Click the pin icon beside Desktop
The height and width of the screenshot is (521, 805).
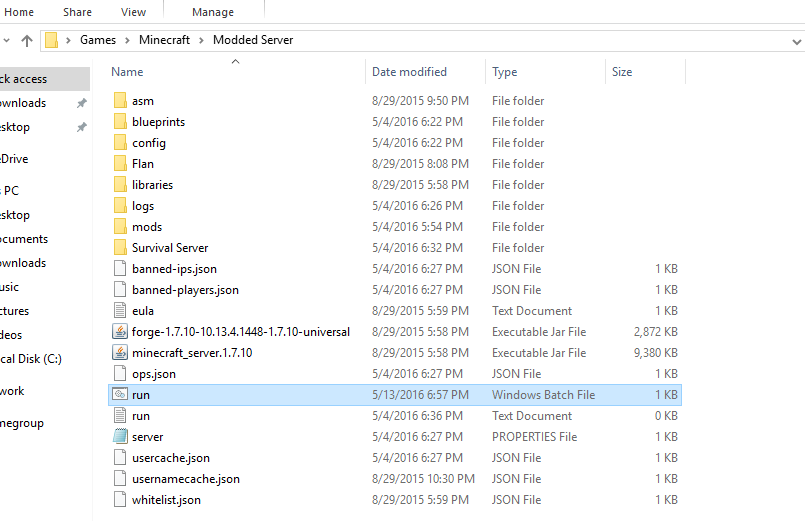coord(82,127)
